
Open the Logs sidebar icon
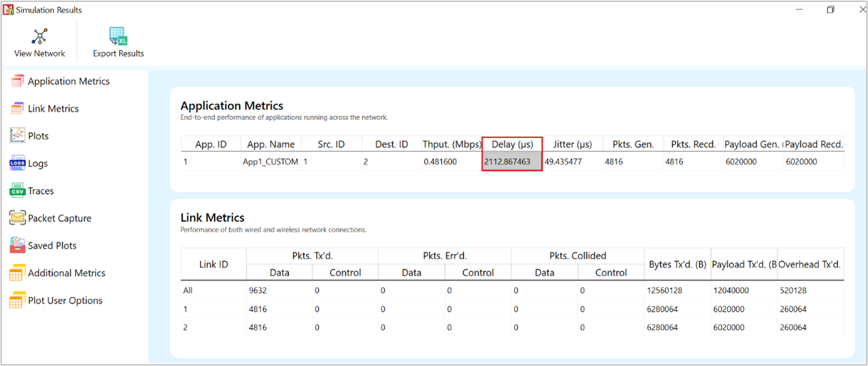pos(18,163)
